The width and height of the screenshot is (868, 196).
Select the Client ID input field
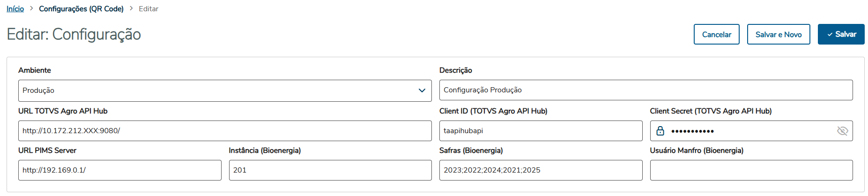click(x=541, y=131)
